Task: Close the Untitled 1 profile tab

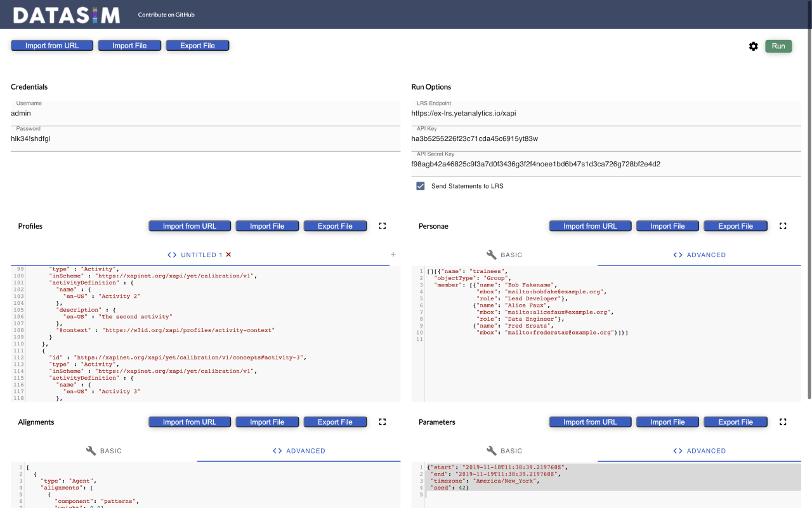Action: pyautogui.click(x=229, y=255)
